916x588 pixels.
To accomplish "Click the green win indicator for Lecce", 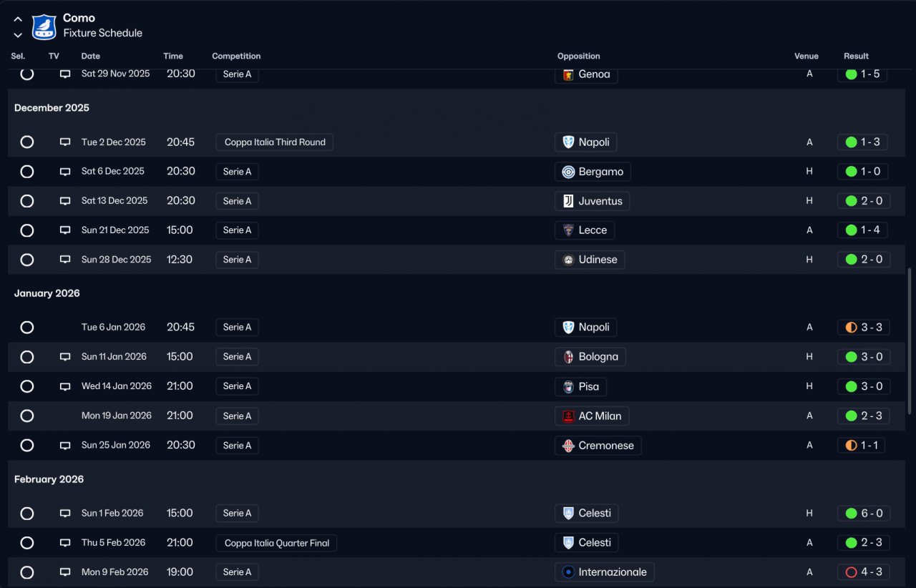I will pyautogui.click(x=851, y=230).
